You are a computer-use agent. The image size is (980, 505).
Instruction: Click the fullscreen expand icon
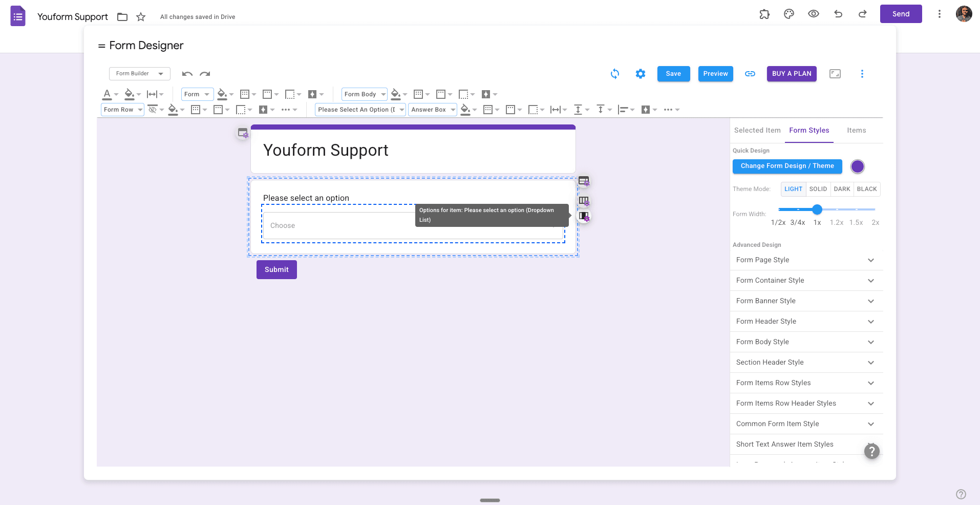(x=835, y=74)
